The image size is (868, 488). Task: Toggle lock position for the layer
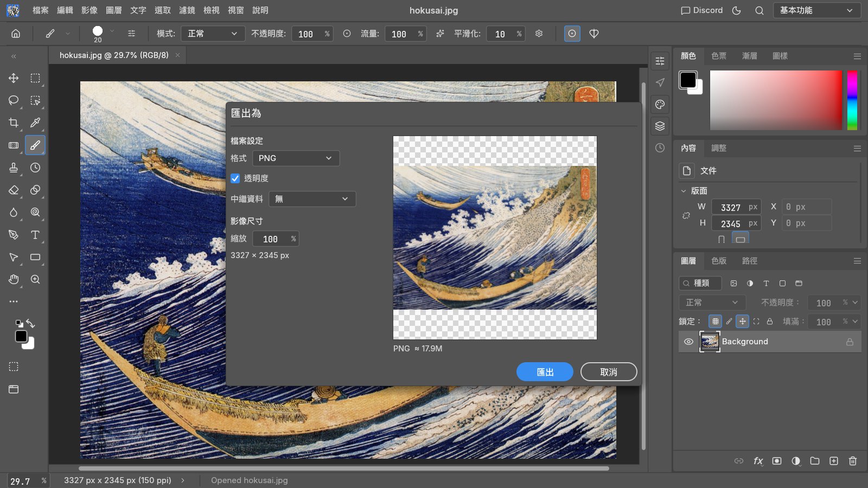point(742,322)
